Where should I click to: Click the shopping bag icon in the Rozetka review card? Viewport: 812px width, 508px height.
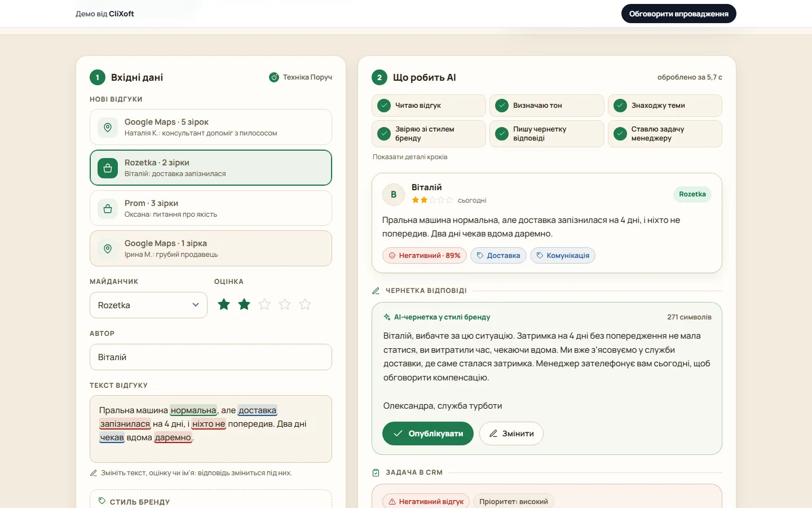point(108,168)
